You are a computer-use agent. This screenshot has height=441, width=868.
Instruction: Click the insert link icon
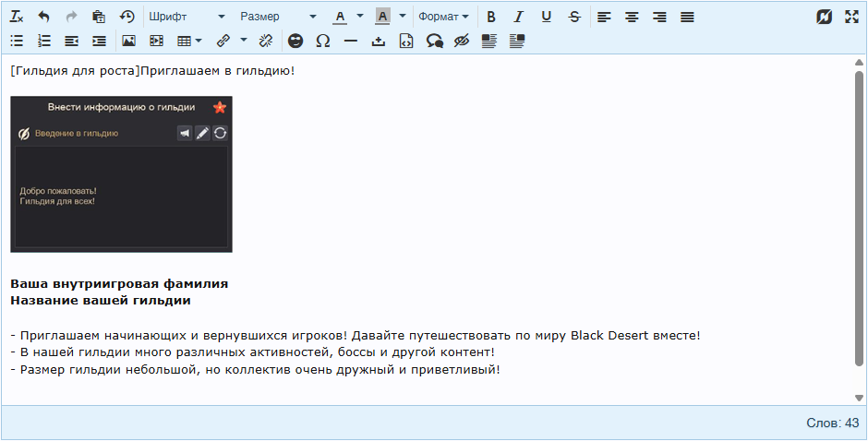pos(223,41)
